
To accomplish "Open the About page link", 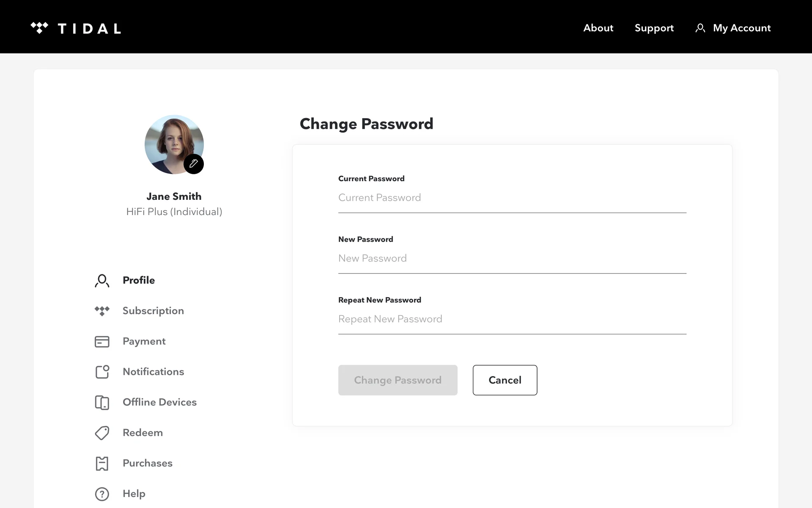I will [x=598, y=28].
